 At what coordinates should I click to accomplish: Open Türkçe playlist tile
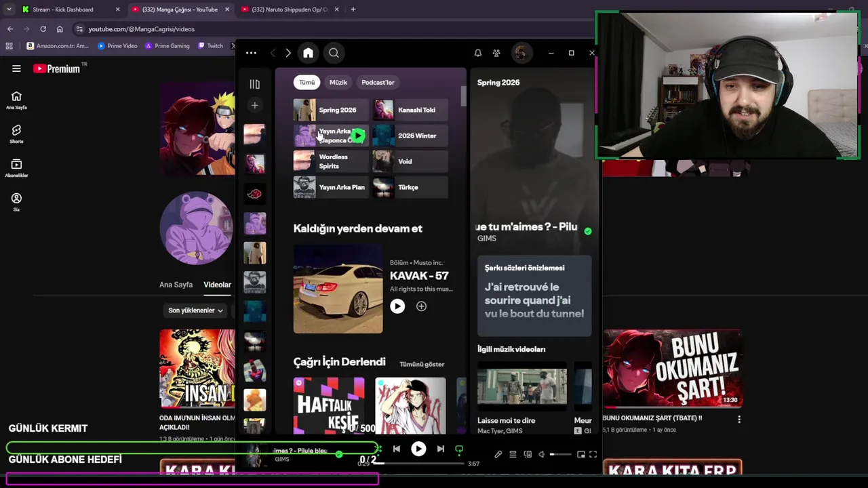point(410,187)
